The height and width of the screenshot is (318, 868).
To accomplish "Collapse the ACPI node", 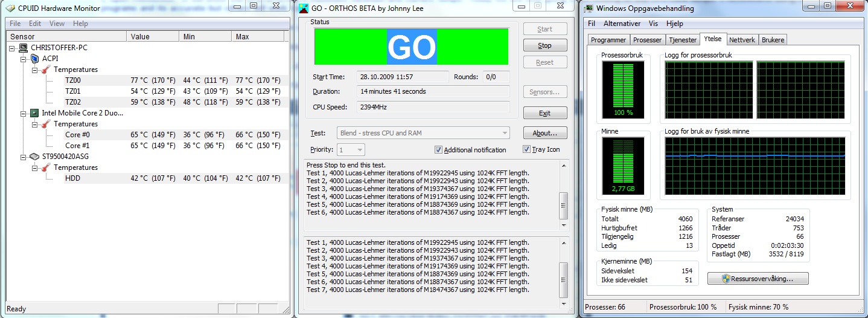I will 24,59.
